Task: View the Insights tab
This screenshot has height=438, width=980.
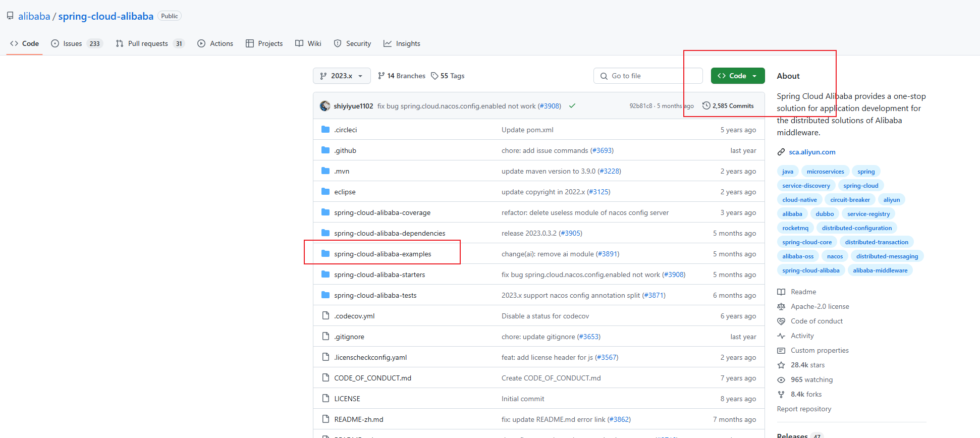Action: point(402,43)
